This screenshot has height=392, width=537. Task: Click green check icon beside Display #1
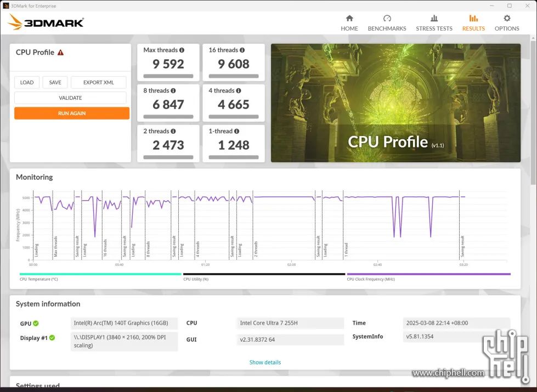click(52, 338)
